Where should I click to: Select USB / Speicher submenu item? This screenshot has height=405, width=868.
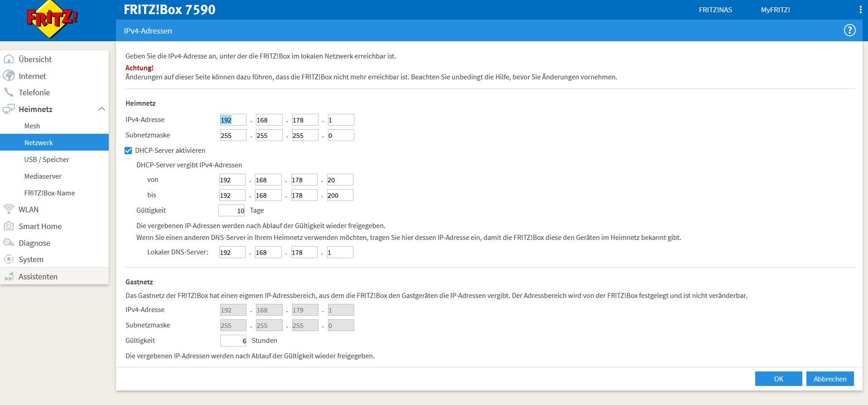[x=47, y=159]
